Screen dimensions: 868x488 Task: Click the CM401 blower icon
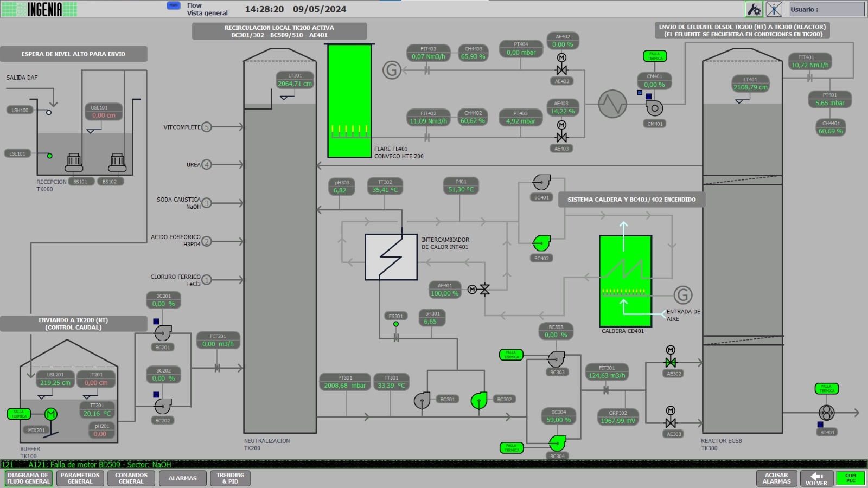[x=654, y=107]
